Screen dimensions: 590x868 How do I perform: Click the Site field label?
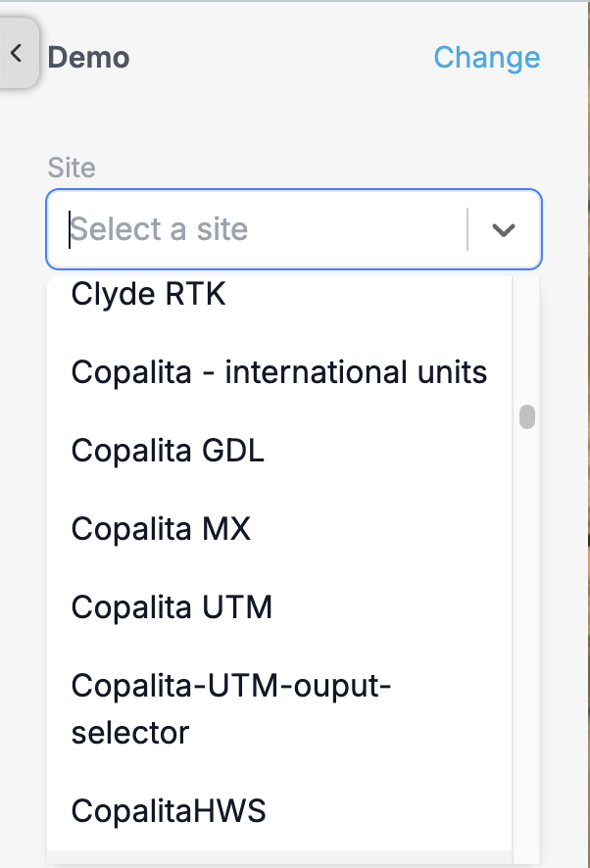click(72, 168)
